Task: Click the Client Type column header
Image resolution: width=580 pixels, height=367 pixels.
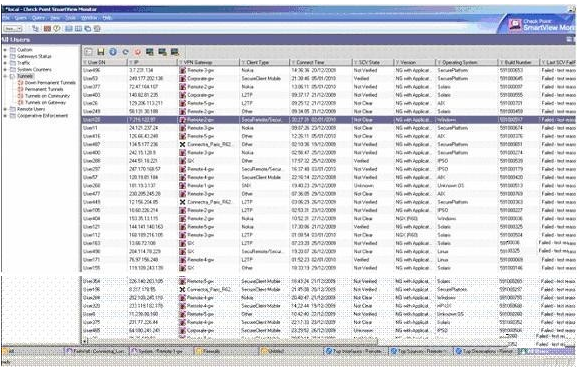Action: click(x=264, y=62)
